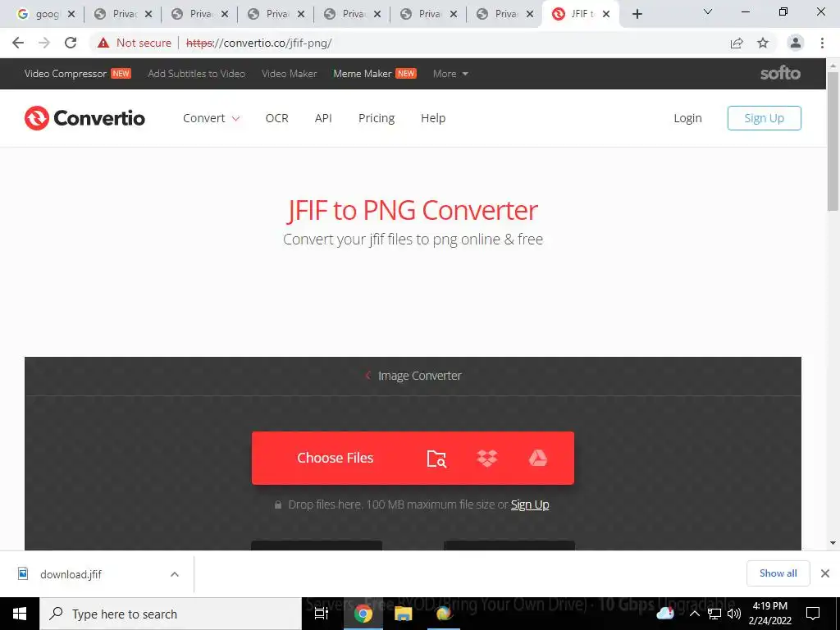
Task: Open tab search chevron in title bar
Action: 708,11
